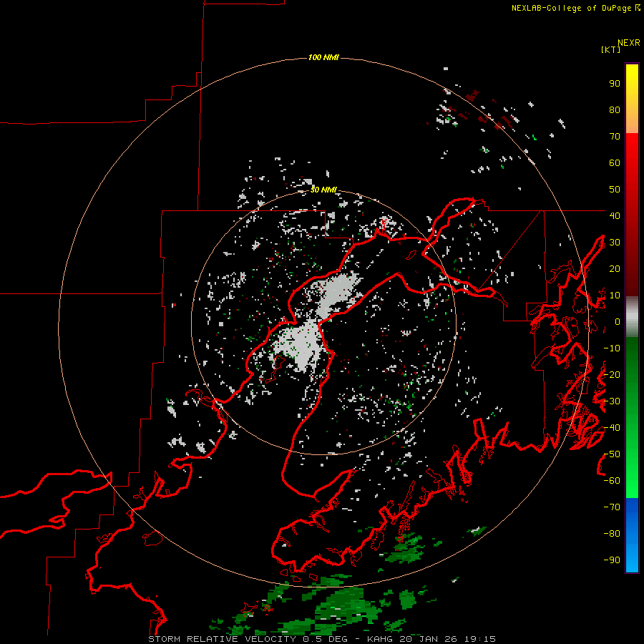
Task: Click the blue segment of the color bar
Action: click(632, 535)
